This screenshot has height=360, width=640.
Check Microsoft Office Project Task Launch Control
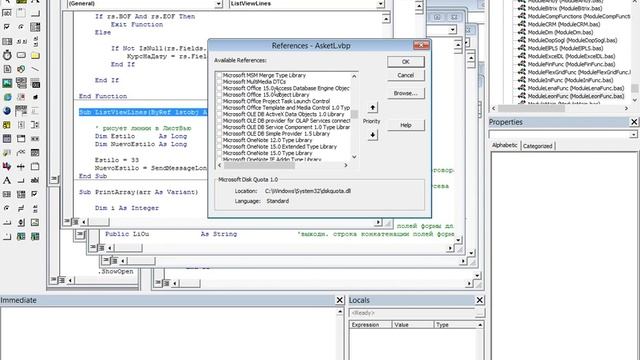[219, 101]
